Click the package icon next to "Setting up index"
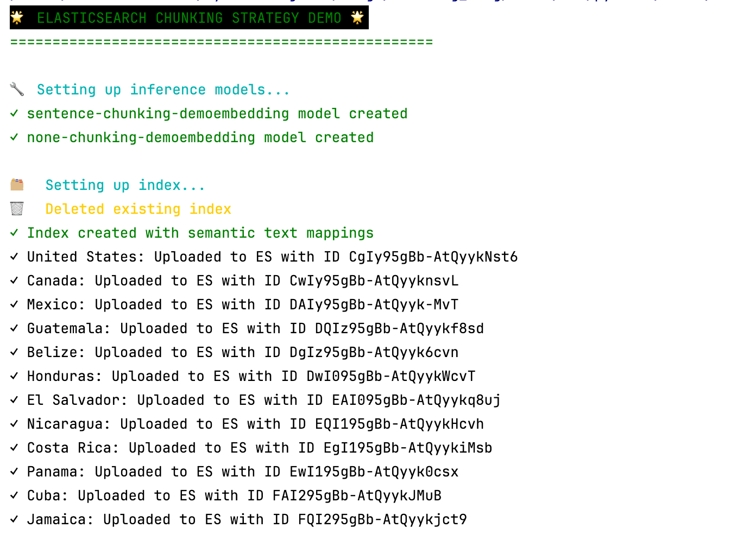The height and width of the screenshot is (534, 756). (17, 184)
